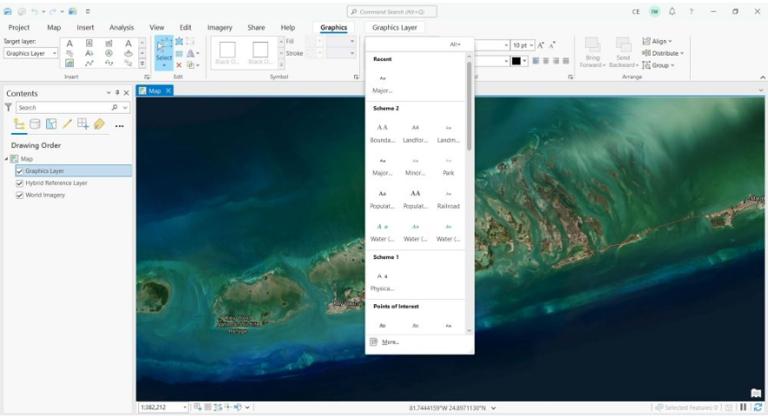This screenshot has height=418, width=768.
Task: Open the Align menu button
Action: click(x=658, y=41)
